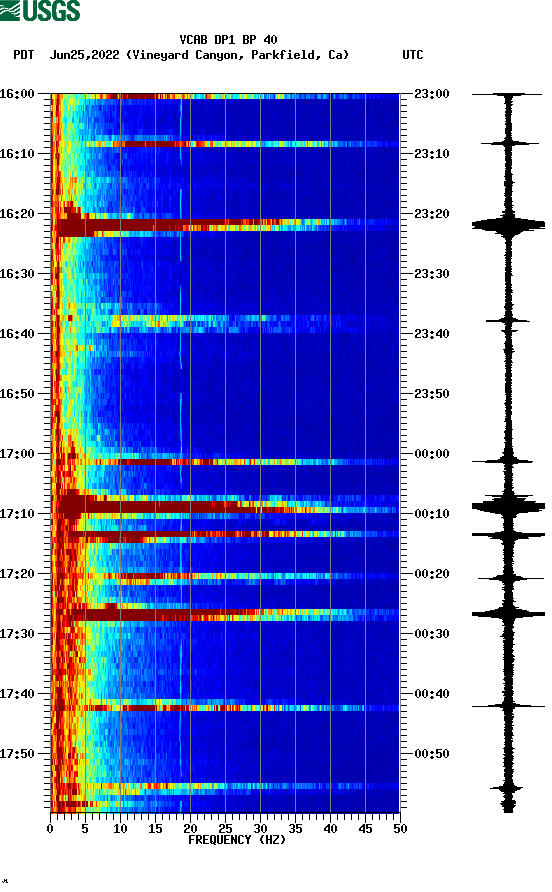Click the '5' frequency tick label
This screenshot has width=552, height=892.
click(x=85, y=829)
